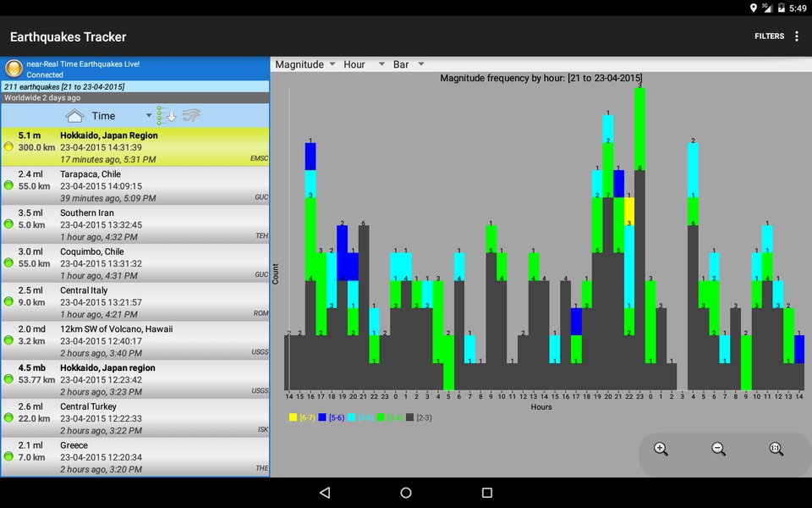Image resolution: width=812 pixels, height=508 pixels.
Task: Tap the green status dot for Central Italy
Action: 8,301
